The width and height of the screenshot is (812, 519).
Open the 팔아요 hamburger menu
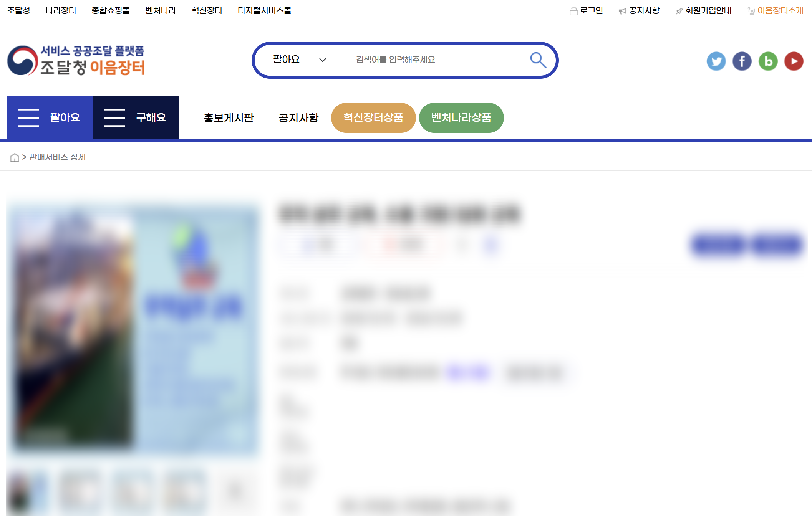tap(50, 117)
